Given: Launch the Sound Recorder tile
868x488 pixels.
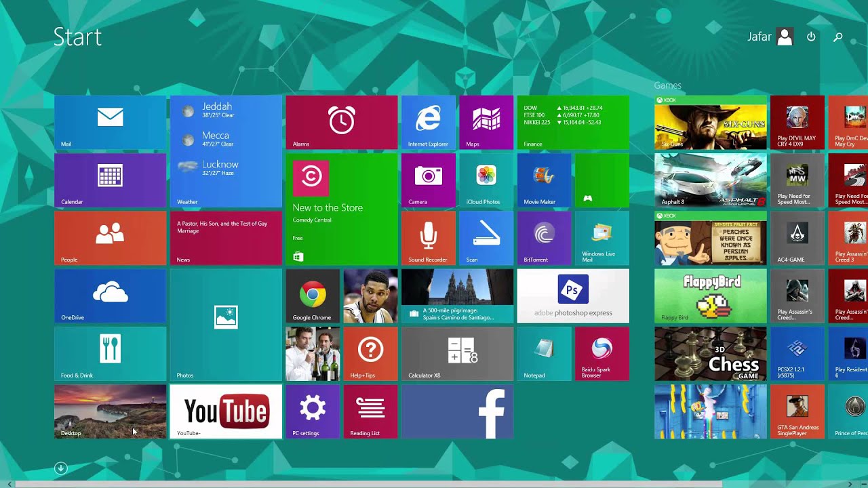Looking at the screenshot, I should pos(429,238).
